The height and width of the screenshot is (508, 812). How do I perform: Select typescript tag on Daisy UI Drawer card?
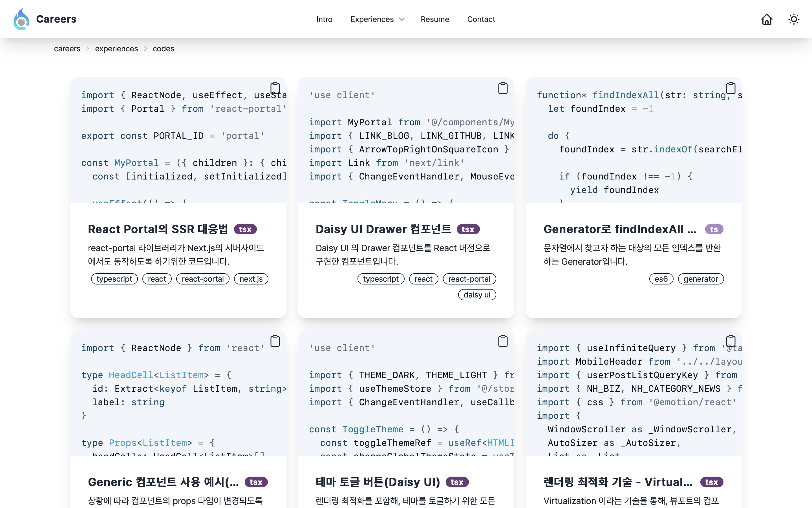pos(381,279)
